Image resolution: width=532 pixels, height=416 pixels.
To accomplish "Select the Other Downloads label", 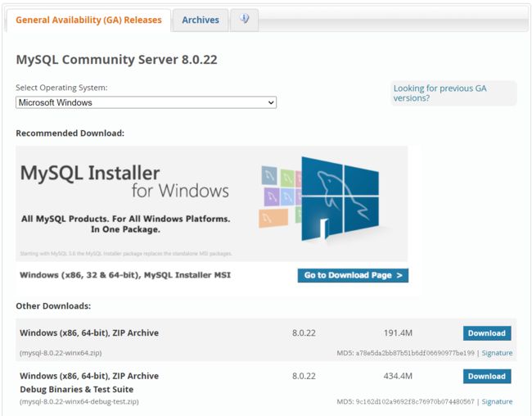I will pos(53,306).
